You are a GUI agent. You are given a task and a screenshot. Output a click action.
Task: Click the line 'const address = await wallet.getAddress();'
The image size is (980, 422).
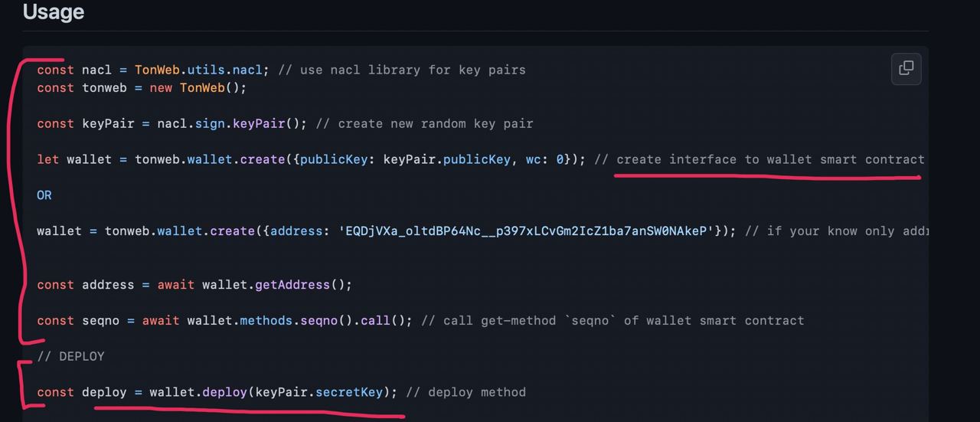(194, 284)
